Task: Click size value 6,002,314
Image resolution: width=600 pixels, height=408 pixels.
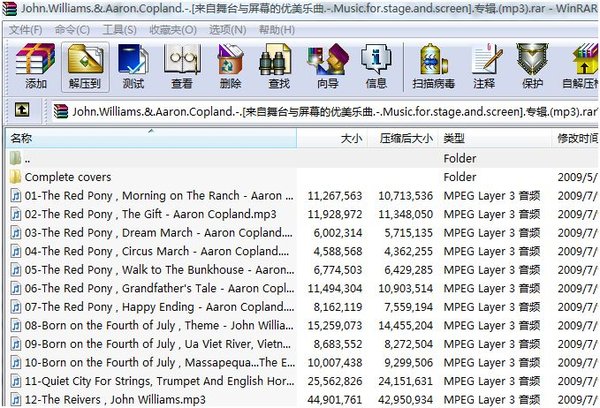Action: pyautogui.click(x=338, y=233)
